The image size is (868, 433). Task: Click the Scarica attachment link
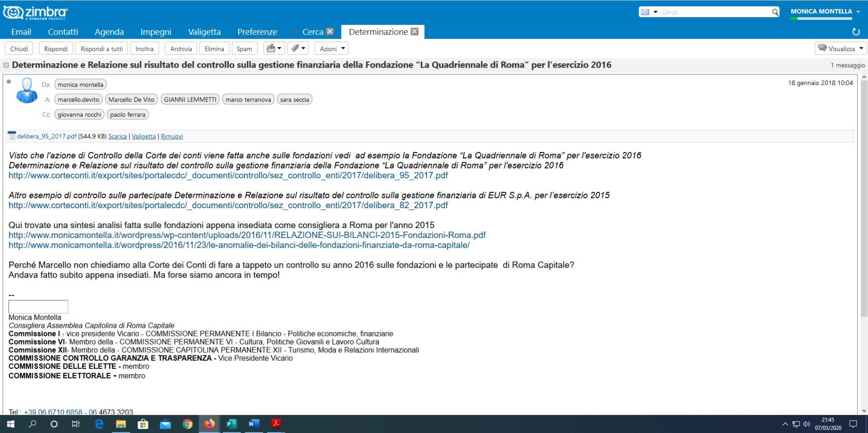(x=117, y=136)
